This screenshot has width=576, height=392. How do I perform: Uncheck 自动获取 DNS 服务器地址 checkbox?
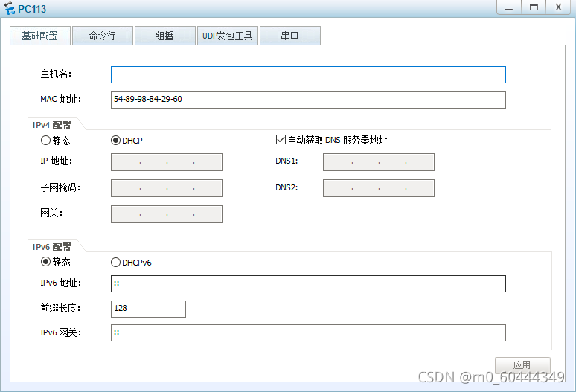(281, 140)
